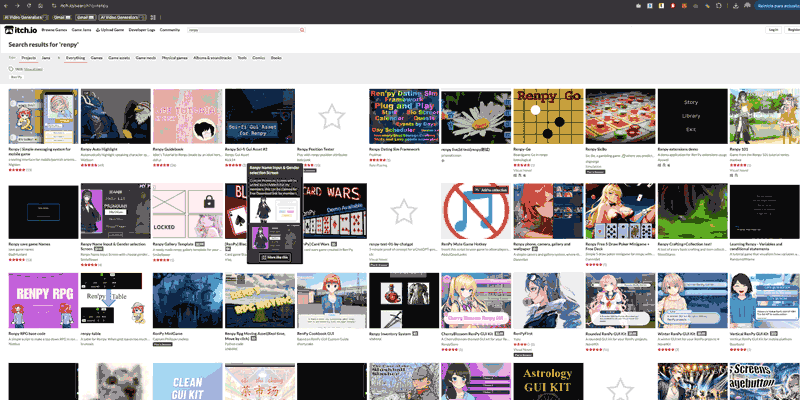The width and height of the screenshot is (800, 400).
Task: Select the Tools category tab
Action: 242,58
